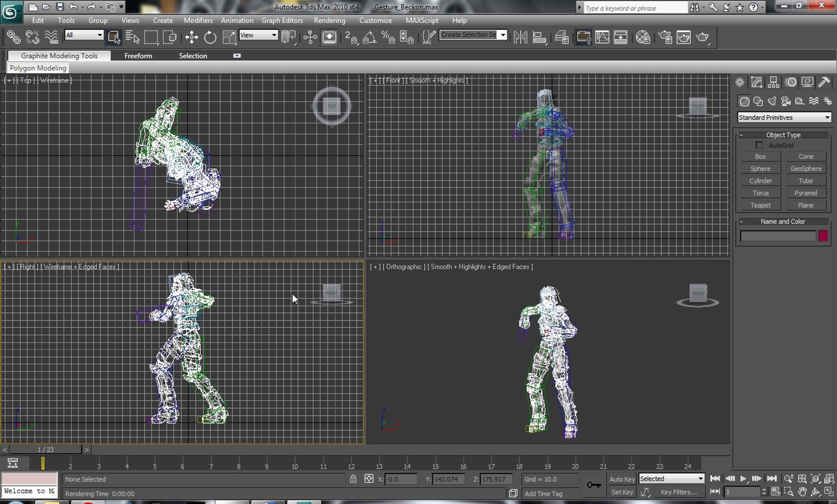Screen dimensions: 837x504
Task: Click the Align tool icon
Action: click(539, 37)
